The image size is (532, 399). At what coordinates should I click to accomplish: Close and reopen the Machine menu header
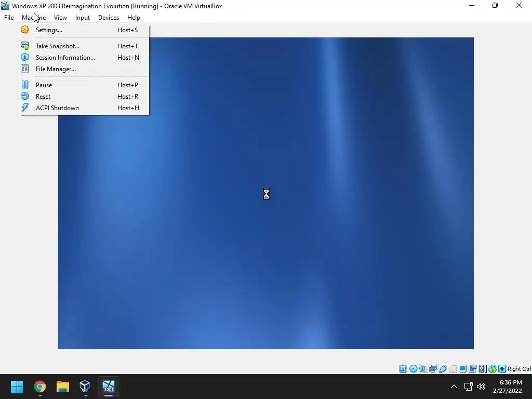[34, 18]
